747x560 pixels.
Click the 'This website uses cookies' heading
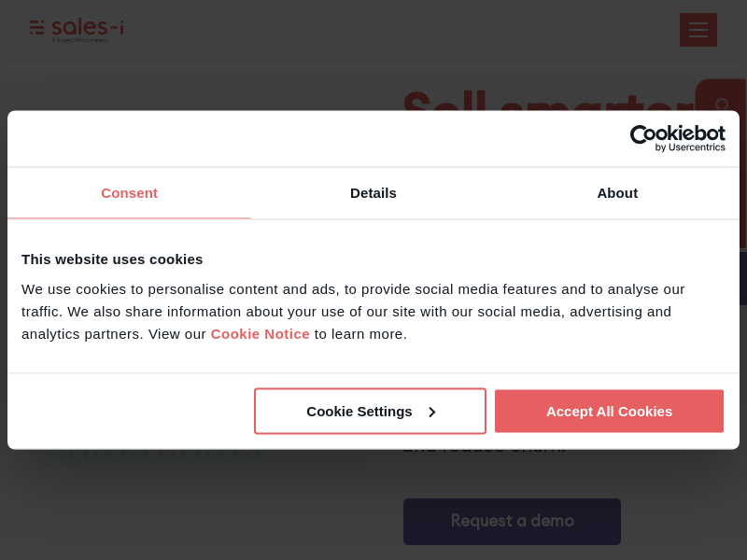click(x=112, y=259)
